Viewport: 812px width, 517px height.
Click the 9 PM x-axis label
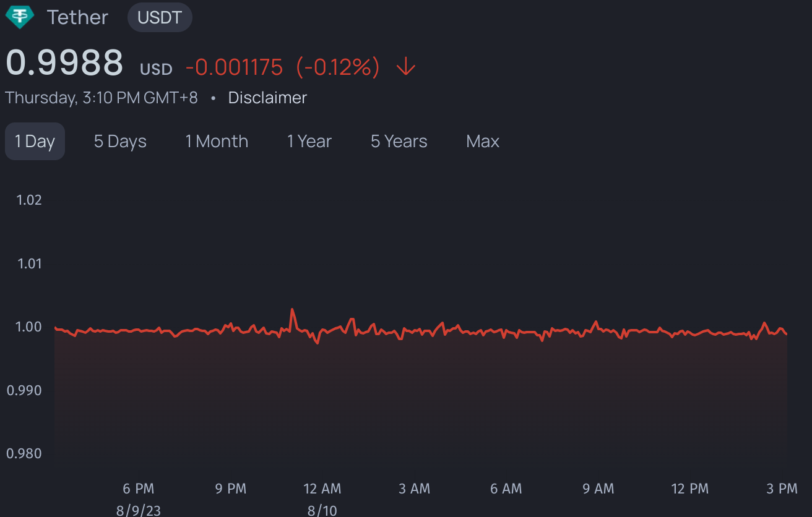click(231, 489)
